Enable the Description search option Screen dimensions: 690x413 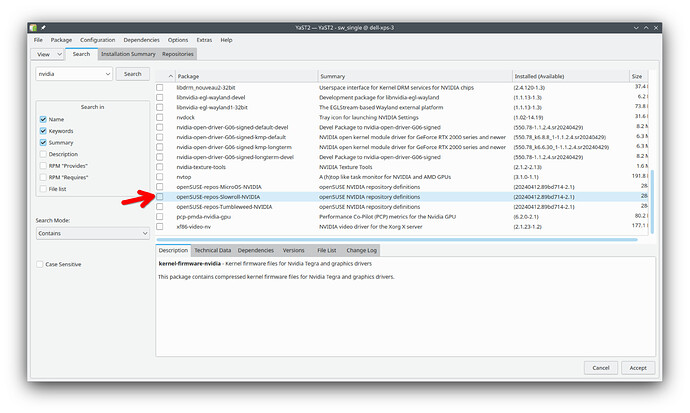(43, 154)
